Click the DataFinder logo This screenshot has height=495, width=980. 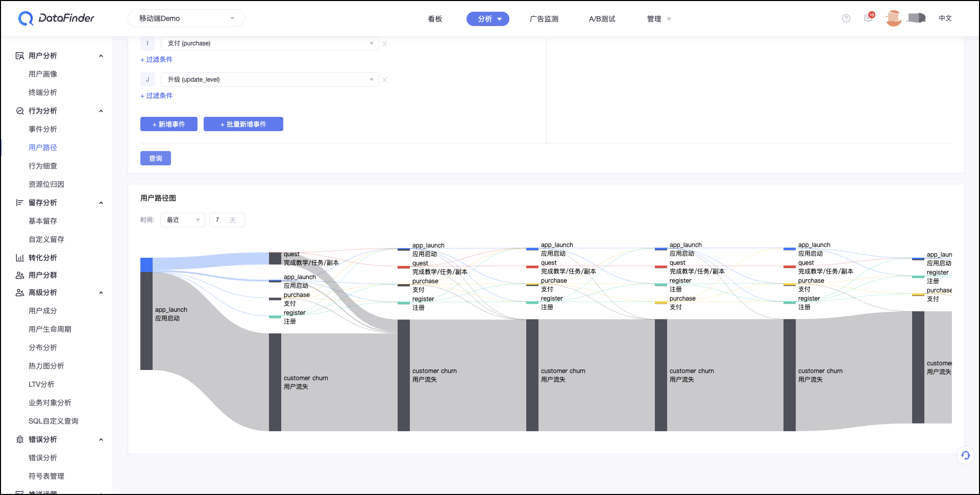click(56, 18)
